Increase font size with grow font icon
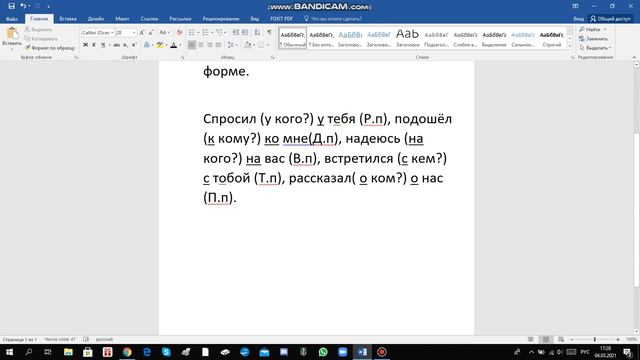 (x=142, y=32)
